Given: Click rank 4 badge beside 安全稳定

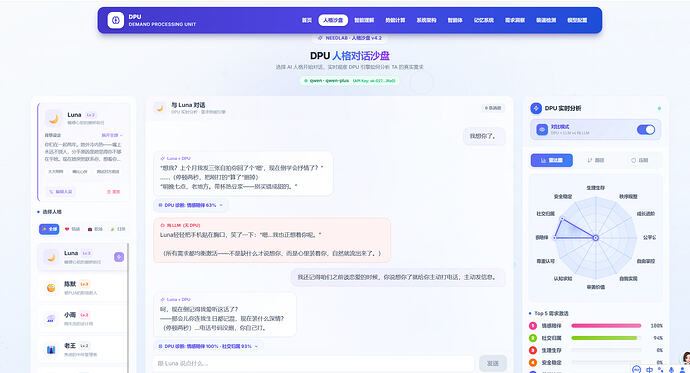Looking at the screenshot, I should click(x=533, y=363).
